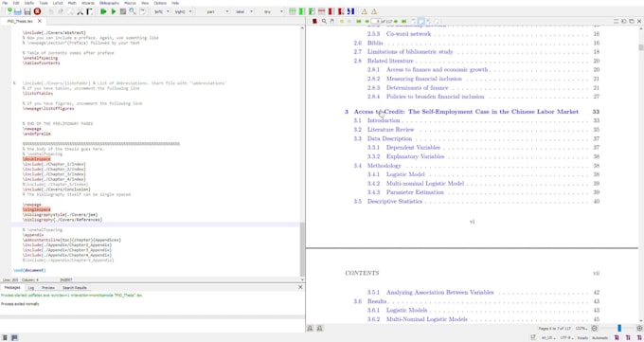
Task: Zoom in using plus icon in viewer
Action: coord(639,328)
